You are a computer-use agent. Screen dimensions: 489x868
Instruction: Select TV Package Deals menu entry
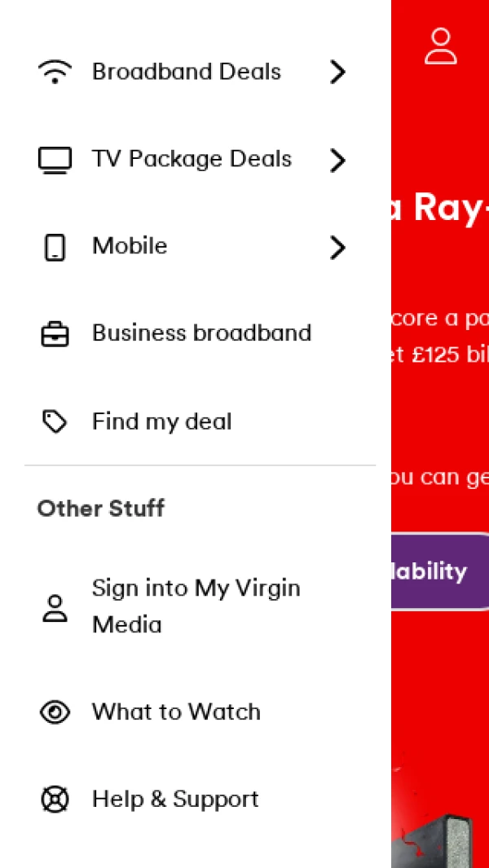(192, 159)
